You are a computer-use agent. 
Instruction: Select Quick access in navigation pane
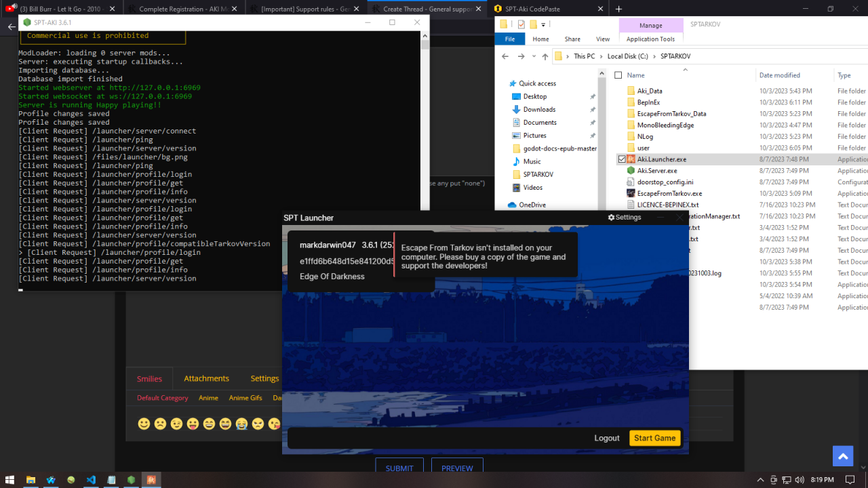click(x=537, y=83)
